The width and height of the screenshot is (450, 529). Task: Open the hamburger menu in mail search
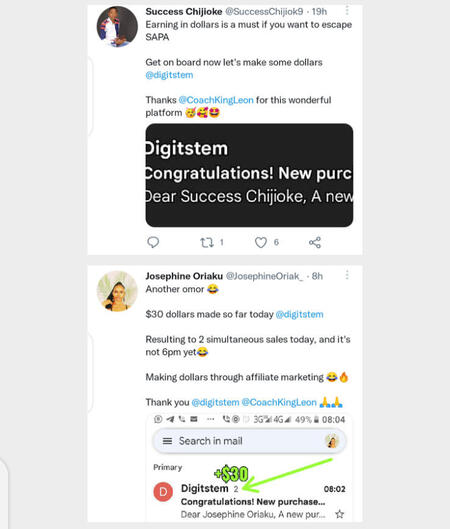pos(168,441)
